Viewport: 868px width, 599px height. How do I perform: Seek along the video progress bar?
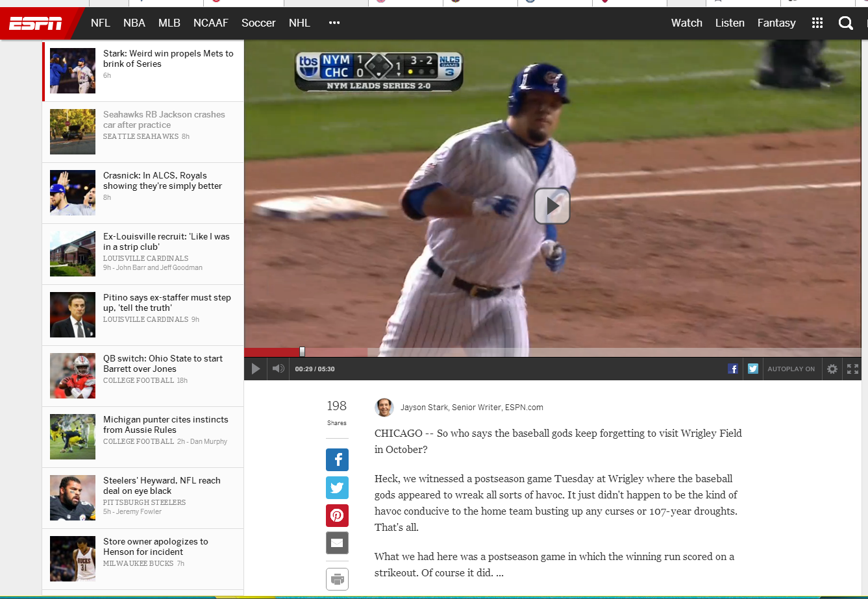pyautogui.click(x=552, y=352)
